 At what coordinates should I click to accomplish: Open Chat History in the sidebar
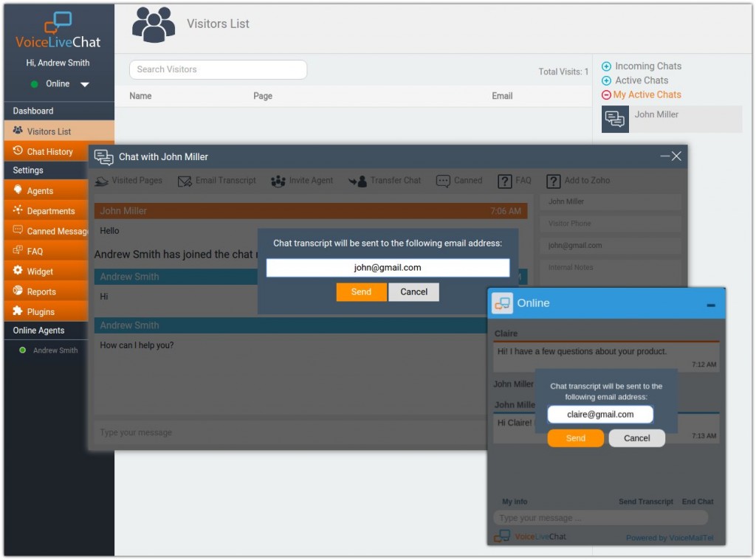click(49, 151)
